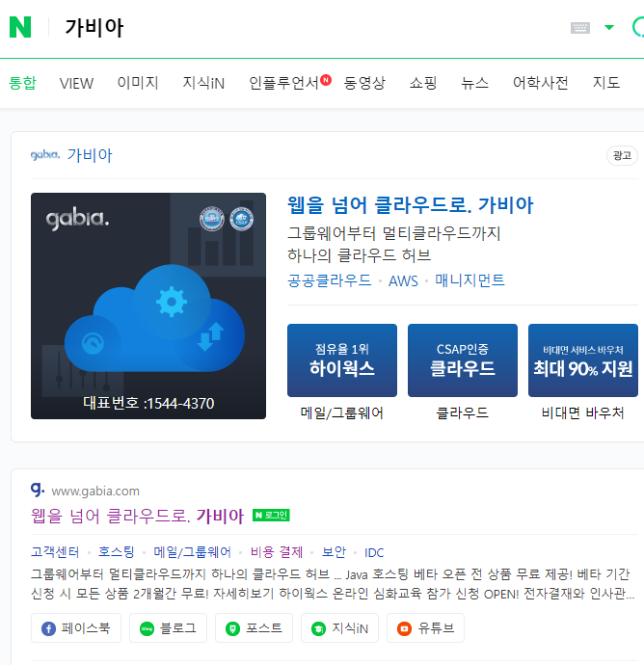Click the small gabia logo in ad header
The width and height of the screenshot is (644, 665).
(x=45, y=155)
